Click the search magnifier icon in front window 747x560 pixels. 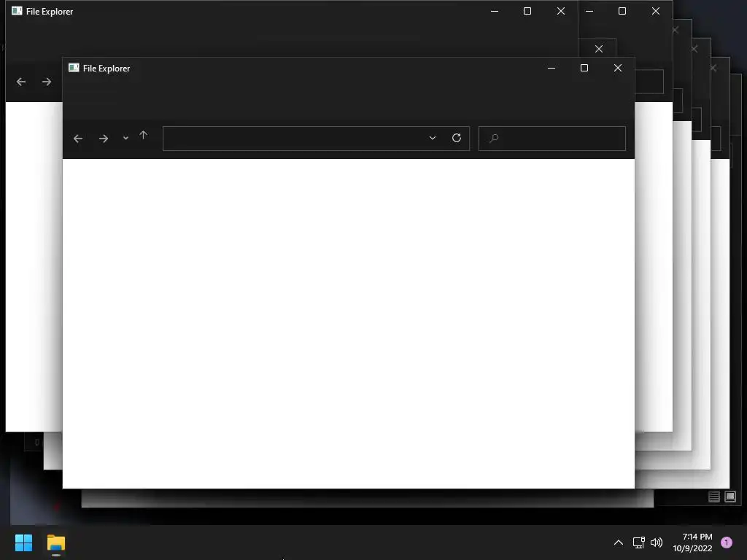pyautogui.click(x=494, y=138)
